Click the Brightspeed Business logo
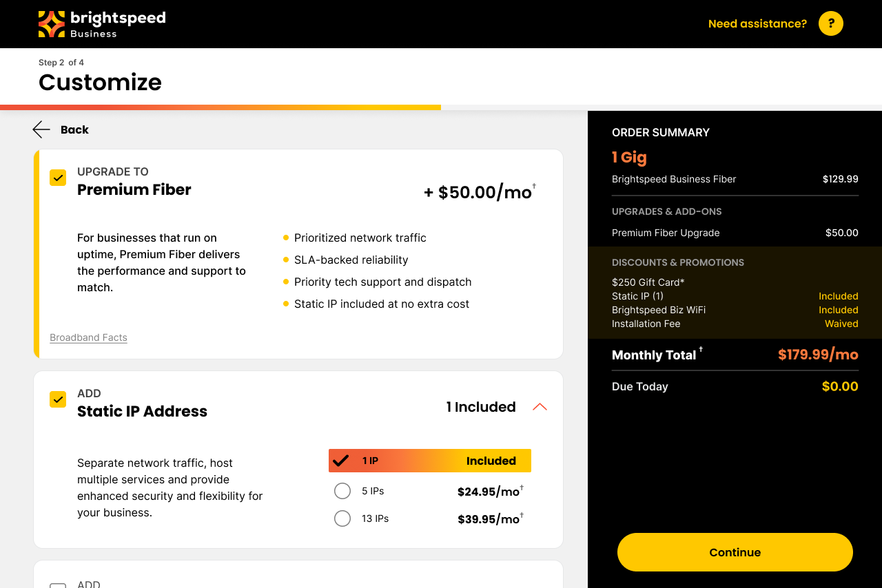Viewport: 882px width, 588px height. (102, 24)
